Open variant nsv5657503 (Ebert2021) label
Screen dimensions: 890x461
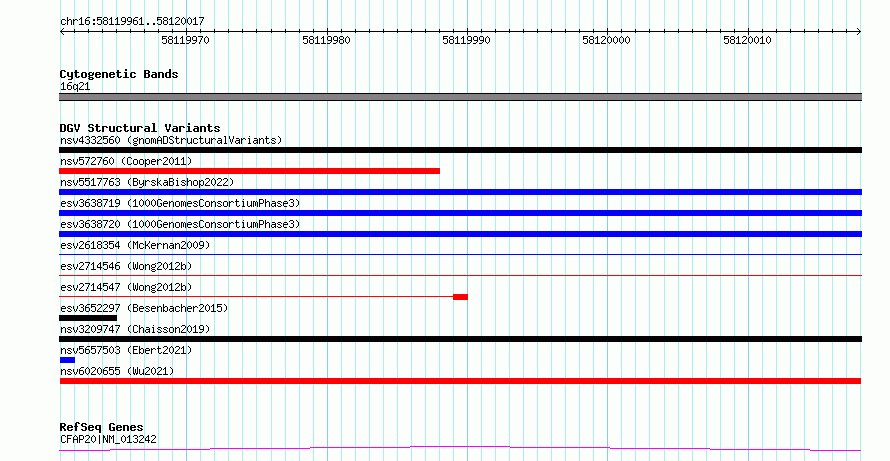click(x=126, y=350)
